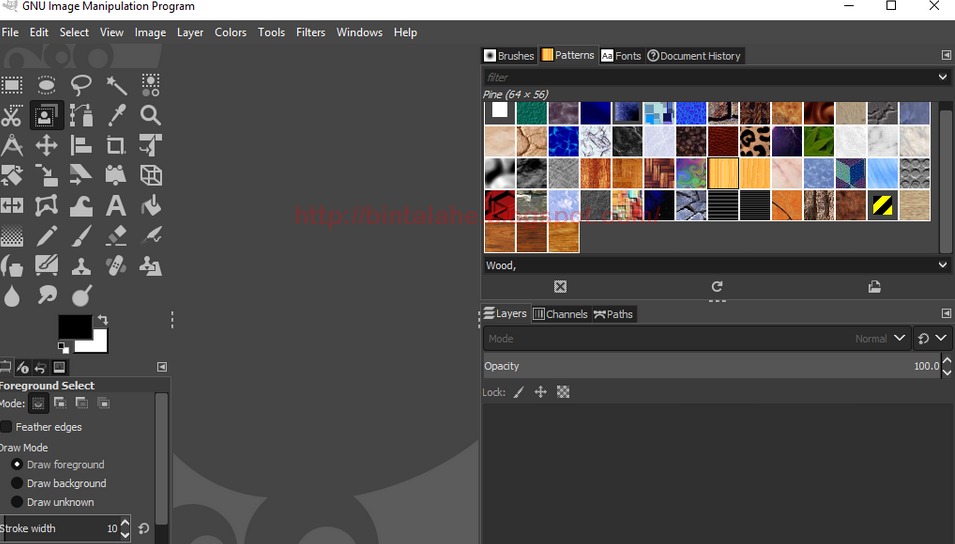Set selection mode to intersect with selection
The image size is (955, 544).
pyautogui.click(x=104, y=403)
